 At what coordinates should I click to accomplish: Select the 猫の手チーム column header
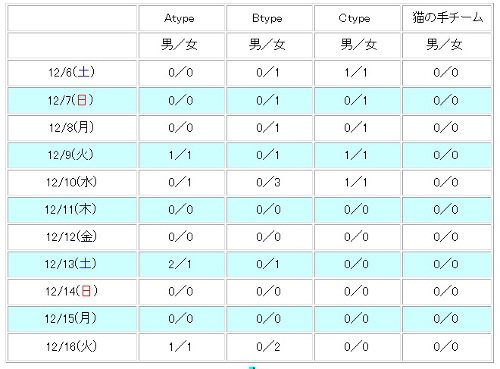pos(447,18)
